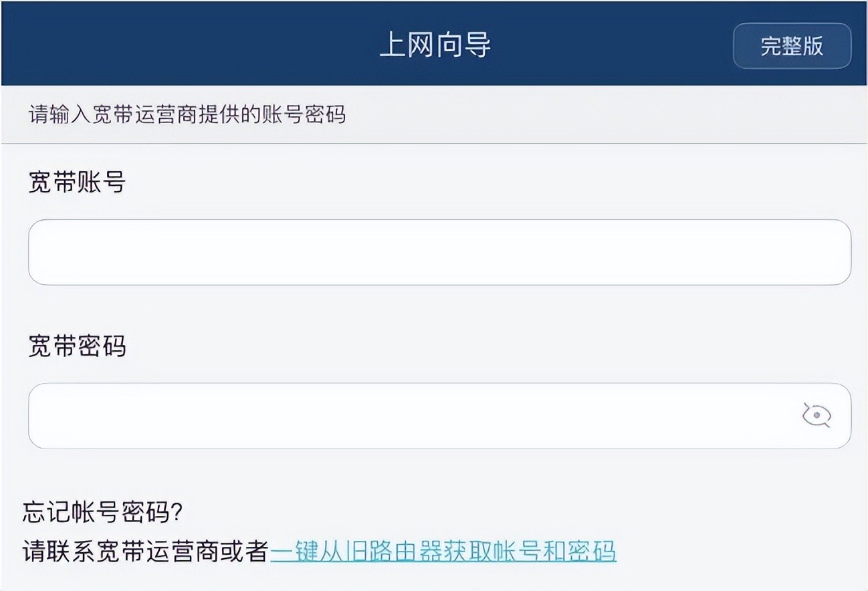
Task: Tap the blue underlined old-router retrieval link
Action: click(443, 552)
